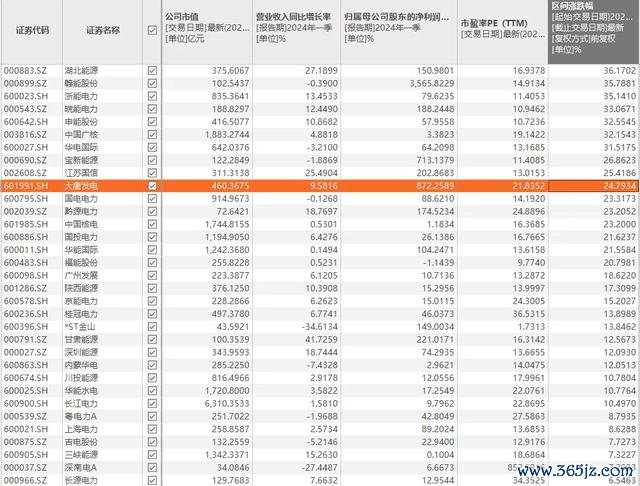Viewport: 640px width, 486px height.
Task: Click range change cell 10.4970
Action: click(620, 404)
